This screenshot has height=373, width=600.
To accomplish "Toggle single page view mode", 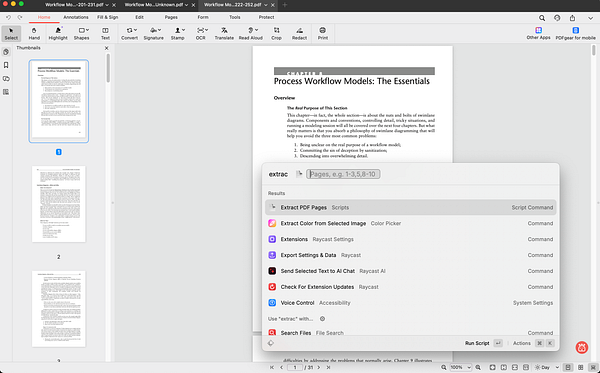I will (x=568, y=367).
